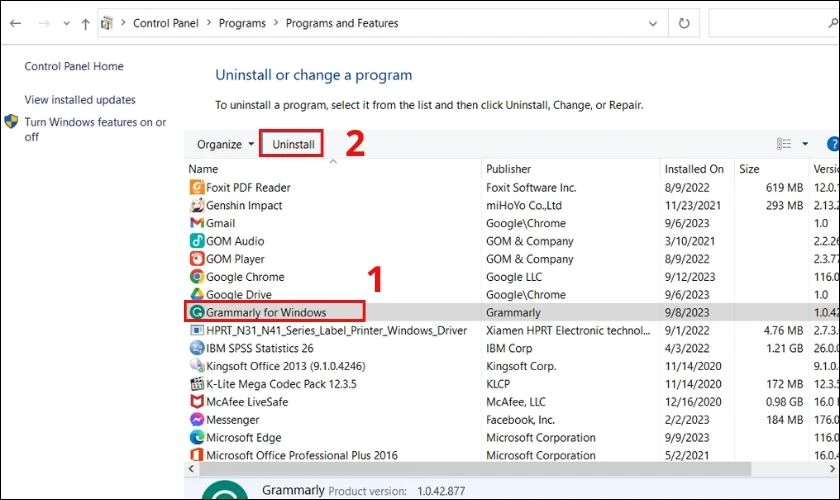Screen dimensions: 840x500
Task: Click the Control Panel icon in address bar
Action: pyautogui.click(x=107, y=23)
